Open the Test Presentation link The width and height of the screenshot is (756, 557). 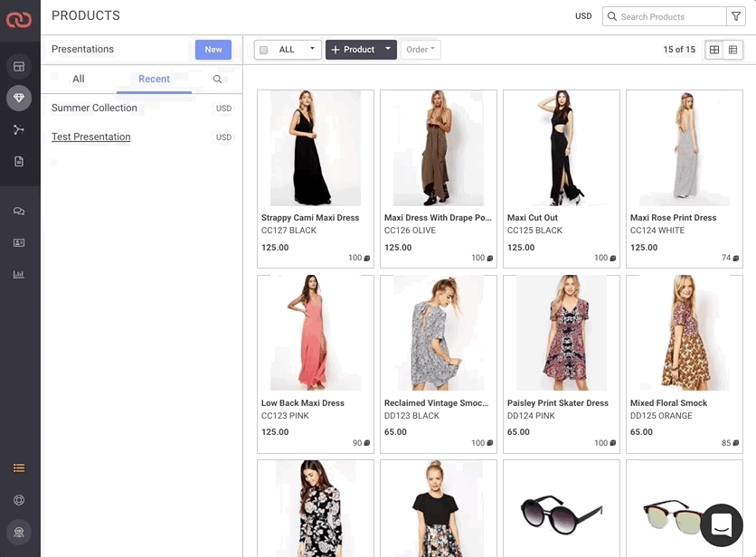[91, 137]
